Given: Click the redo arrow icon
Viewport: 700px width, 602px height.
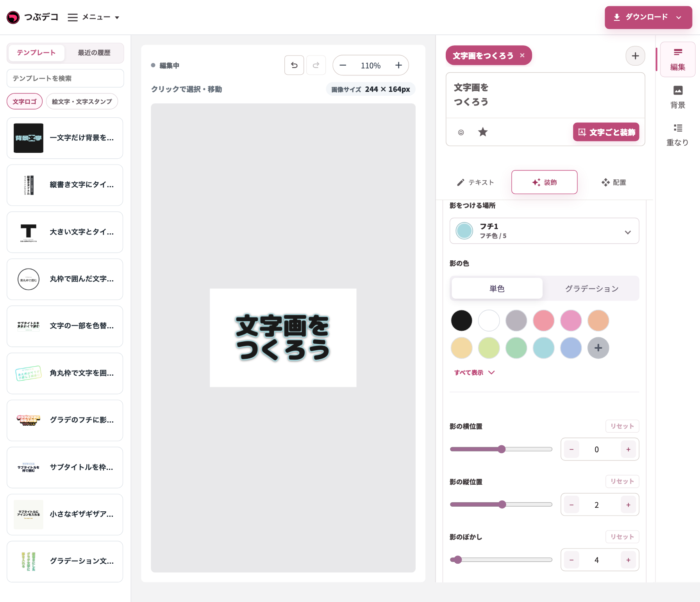Looking at the screenshot, I should 316,65.
